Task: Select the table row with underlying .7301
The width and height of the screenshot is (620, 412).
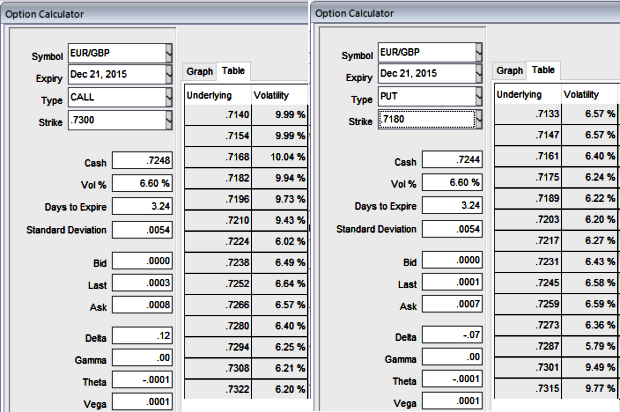Action: [557, 397]
